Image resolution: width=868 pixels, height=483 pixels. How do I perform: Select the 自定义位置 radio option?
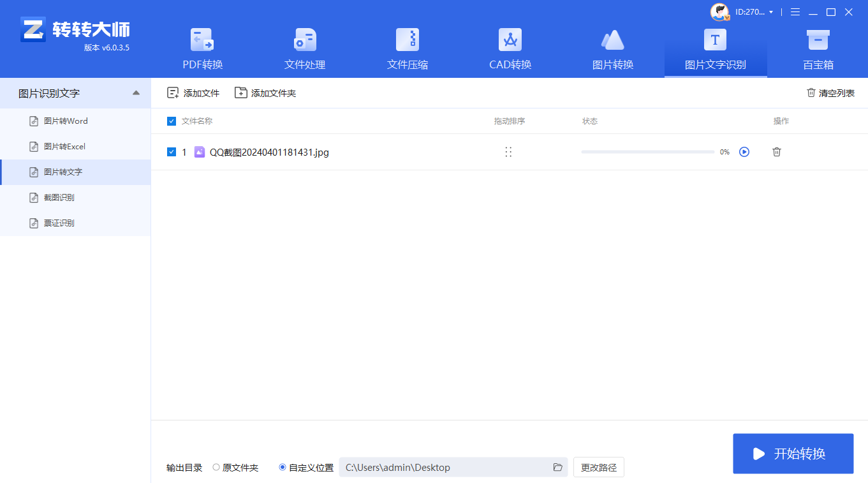[x=283, y=468]
